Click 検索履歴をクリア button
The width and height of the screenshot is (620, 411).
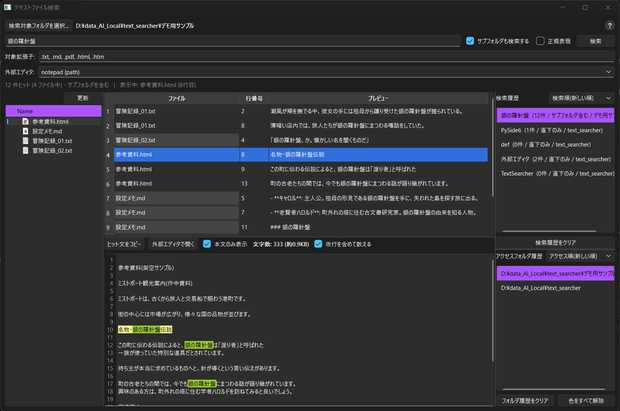click(555, 242)
